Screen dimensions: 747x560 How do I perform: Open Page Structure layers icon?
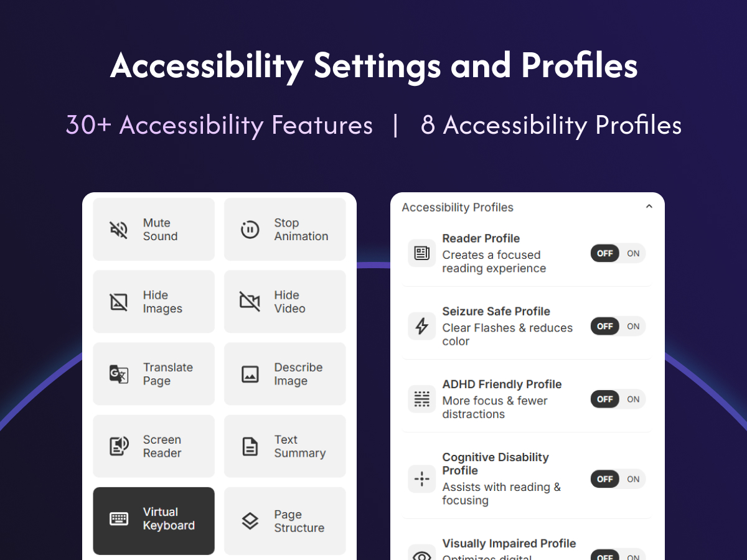click(x=250, y=521)
